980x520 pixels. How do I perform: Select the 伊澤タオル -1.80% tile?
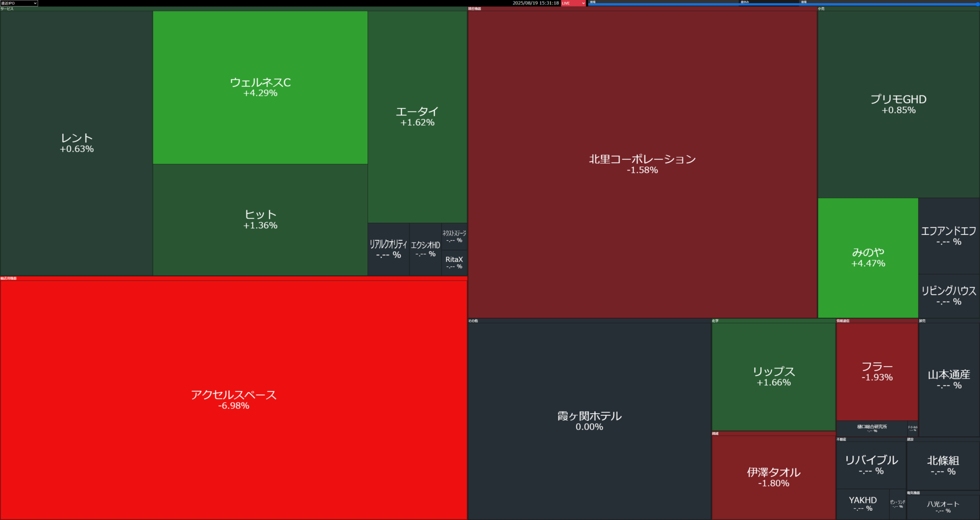(x=774, y=477)
